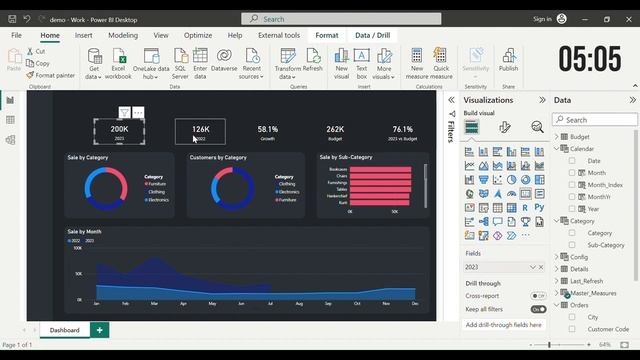This screenshot has height=360, width=640.
Task: Open Get data from the ribbon
Action: [94, 64]
